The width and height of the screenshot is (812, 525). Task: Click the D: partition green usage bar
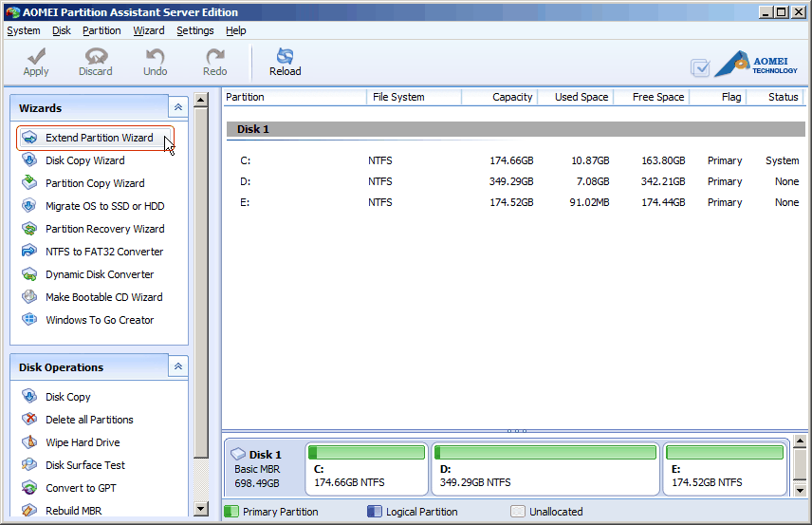tap(545, 453)
